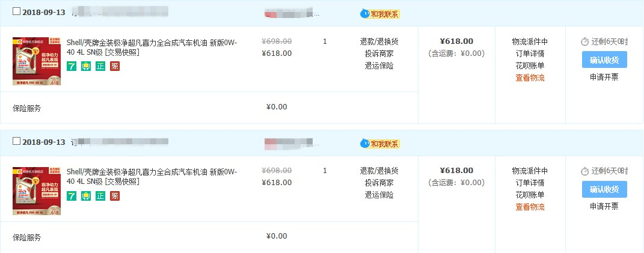The height and width of the screenshot is (253, 644).
Task: Open 查看物流 for the first order
Action: click(530, 78)
